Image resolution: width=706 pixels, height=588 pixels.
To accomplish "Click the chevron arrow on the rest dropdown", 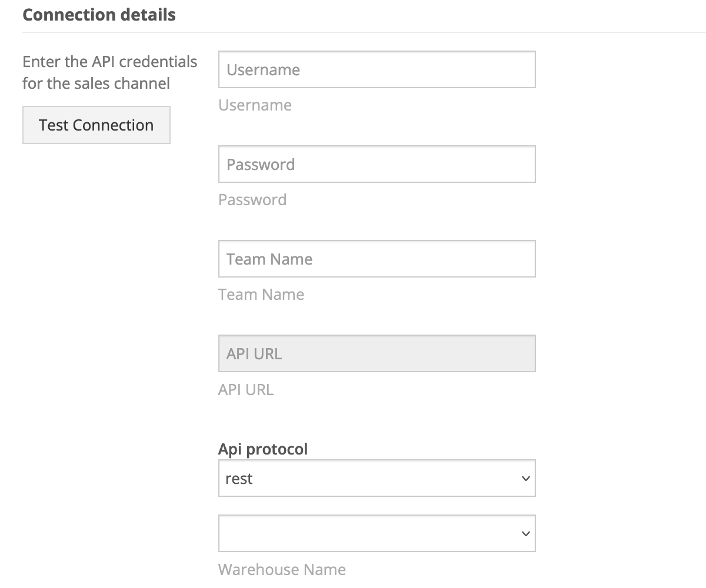I will 526,479.
